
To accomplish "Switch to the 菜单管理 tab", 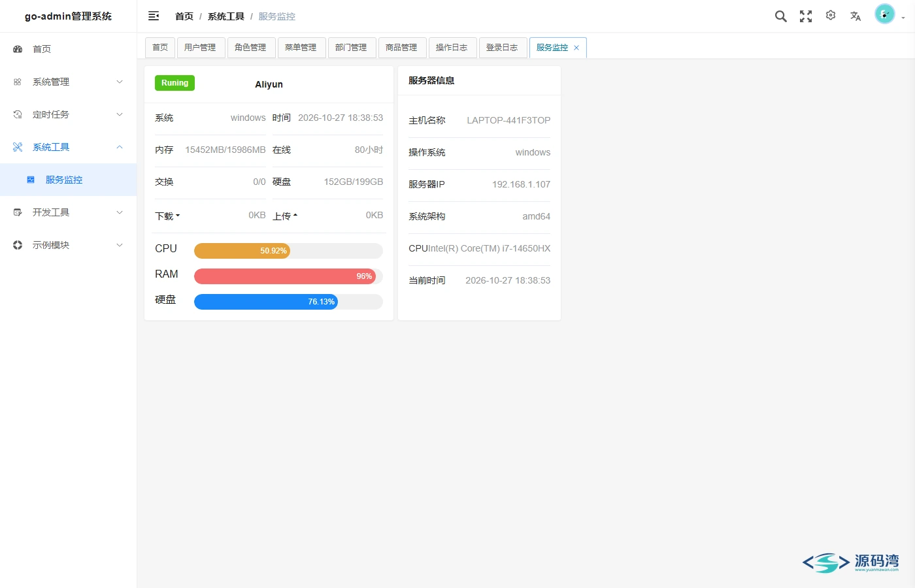I will coord(301,48).
